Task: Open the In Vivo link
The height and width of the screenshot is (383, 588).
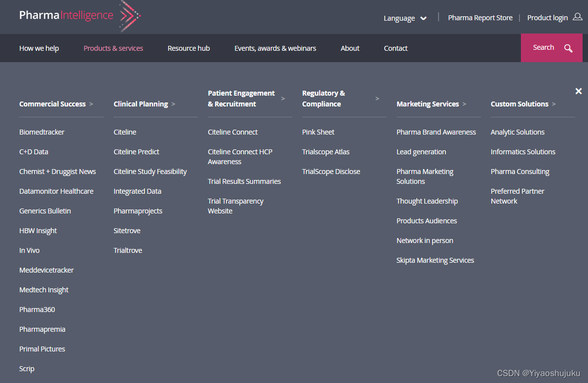Action: point(29,250)
